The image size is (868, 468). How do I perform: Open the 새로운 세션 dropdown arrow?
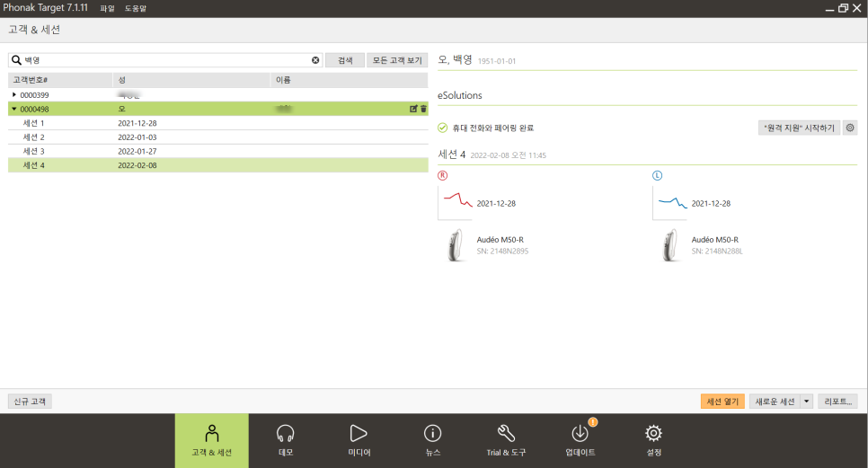pos(807,402)
